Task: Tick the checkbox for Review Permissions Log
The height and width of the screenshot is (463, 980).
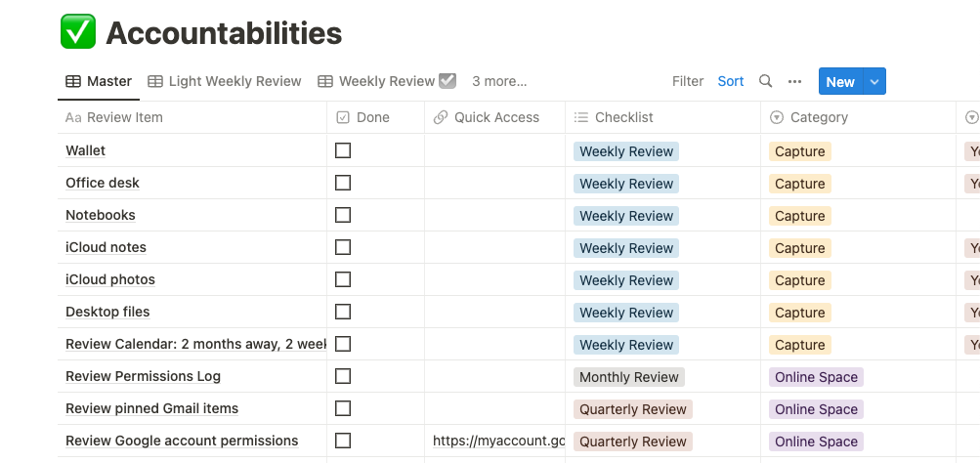Action: (x=343, y=376)
